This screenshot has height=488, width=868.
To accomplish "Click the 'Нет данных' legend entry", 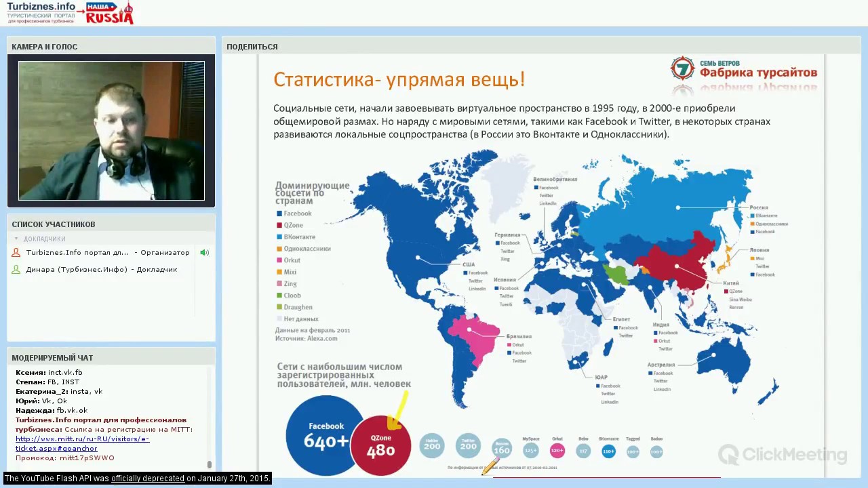I will [x=297, y=319].
